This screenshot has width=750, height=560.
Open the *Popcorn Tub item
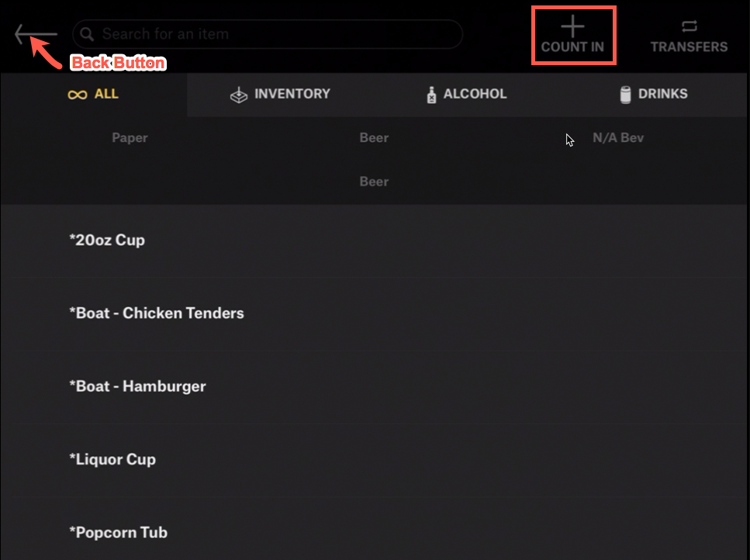[118, 533]
